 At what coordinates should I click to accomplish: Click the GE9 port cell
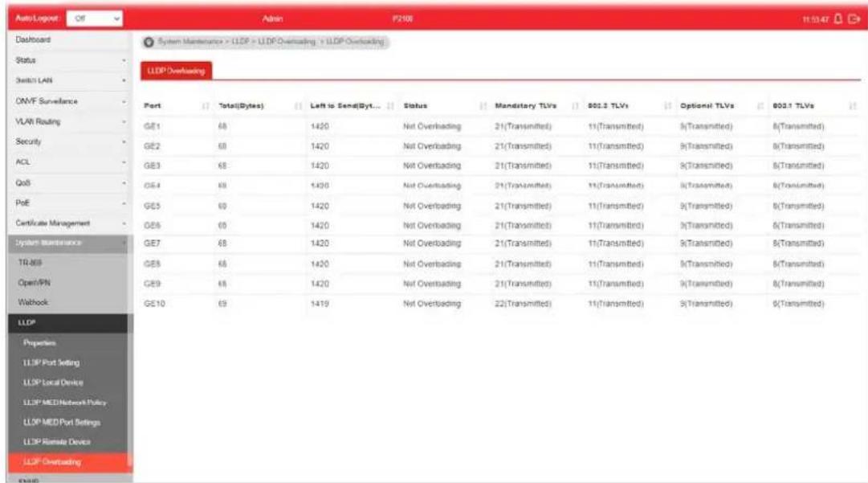pyautogui.click(x=152, y=284)
